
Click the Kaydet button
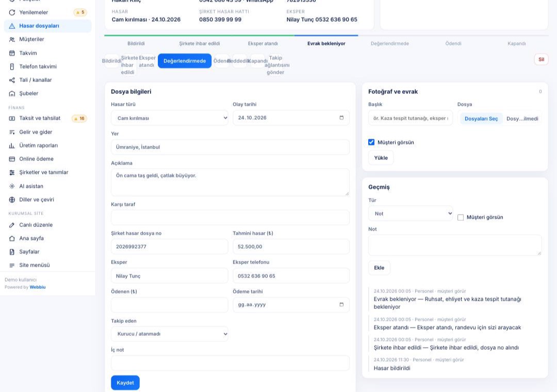(x=125, y=383)
